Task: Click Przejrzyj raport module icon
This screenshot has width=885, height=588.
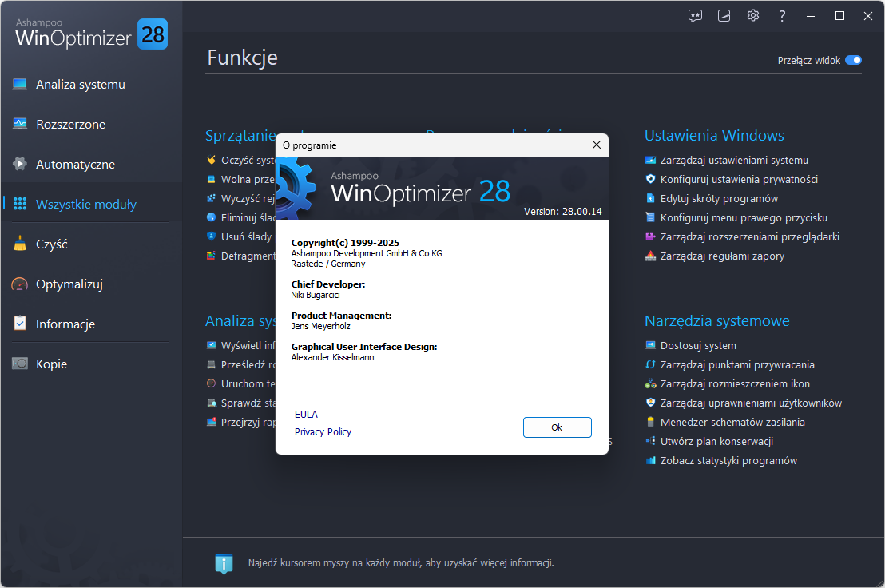Action: click(x=211, y=422)
